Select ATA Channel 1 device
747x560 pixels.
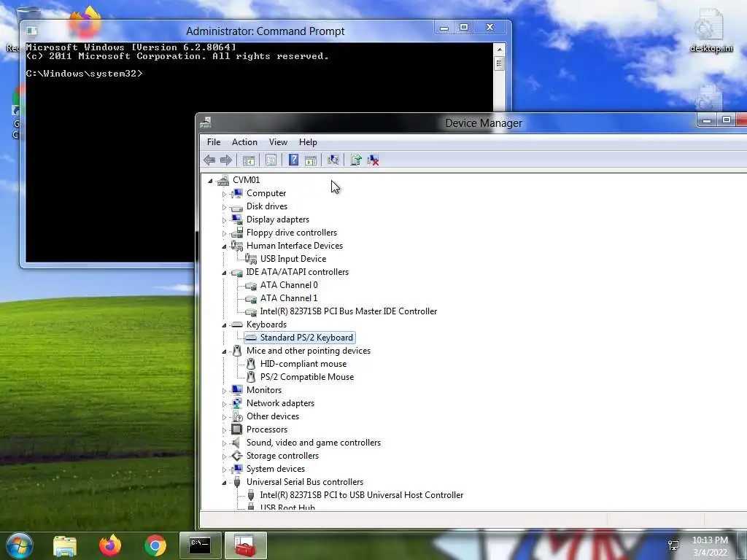coord(289,298)
